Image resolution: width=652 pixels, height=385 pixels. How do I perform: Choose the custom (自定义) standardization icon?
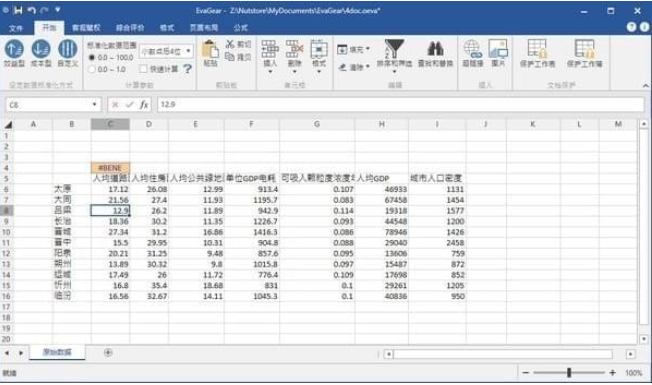click(x=67, y=49)
